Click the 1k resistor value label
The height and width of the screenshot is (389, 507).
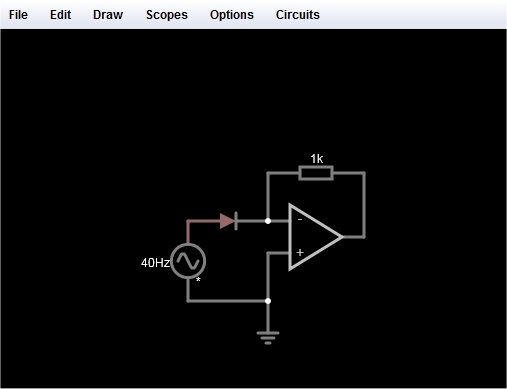pos(317,159)
